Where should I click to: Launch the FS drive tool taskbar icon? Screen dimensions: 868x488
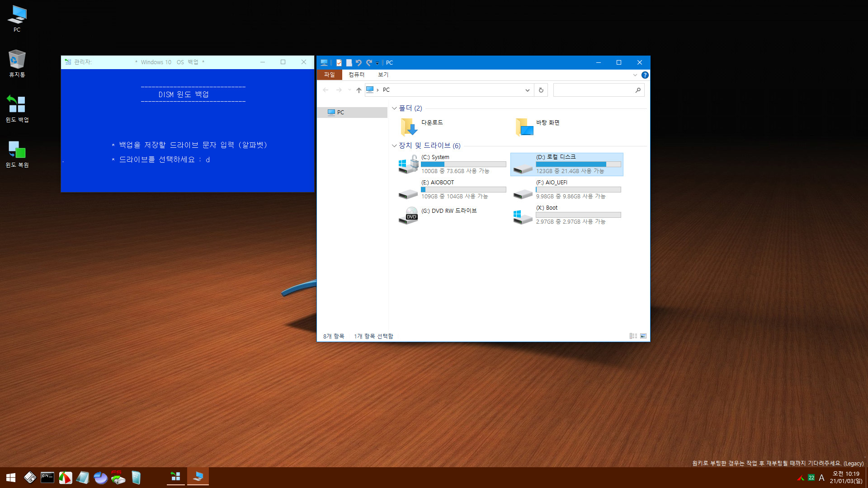pyautogui.click(x=118, y=477)
